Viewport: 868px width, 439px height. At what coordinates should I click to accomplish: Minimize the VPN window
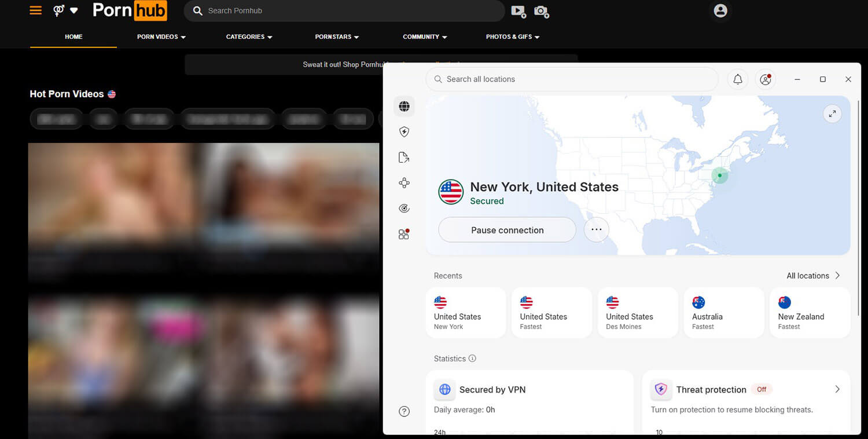797,79
